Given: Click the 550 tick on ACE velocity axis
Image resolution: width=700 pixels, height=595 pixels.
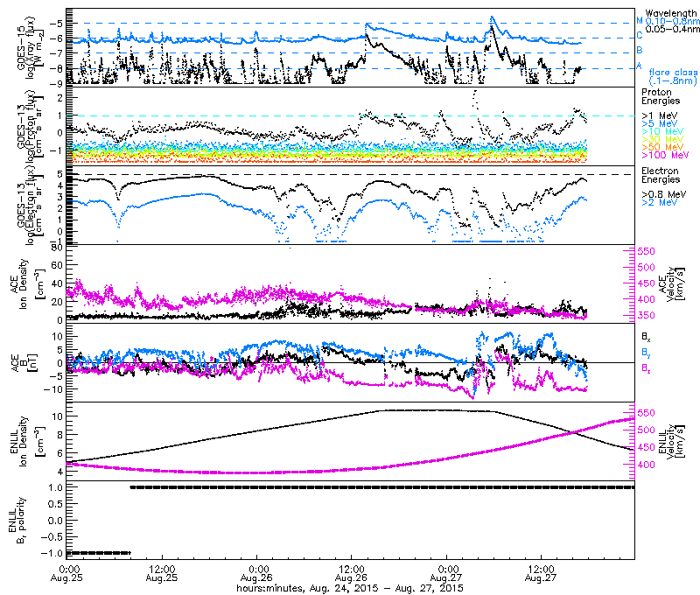Looking at the screenshot, I should click(646, 251).
